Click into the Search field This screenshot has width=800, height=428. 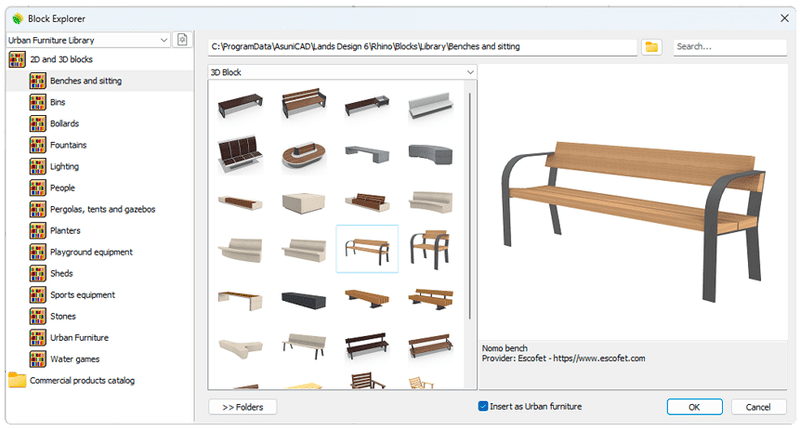click(729, 47)
